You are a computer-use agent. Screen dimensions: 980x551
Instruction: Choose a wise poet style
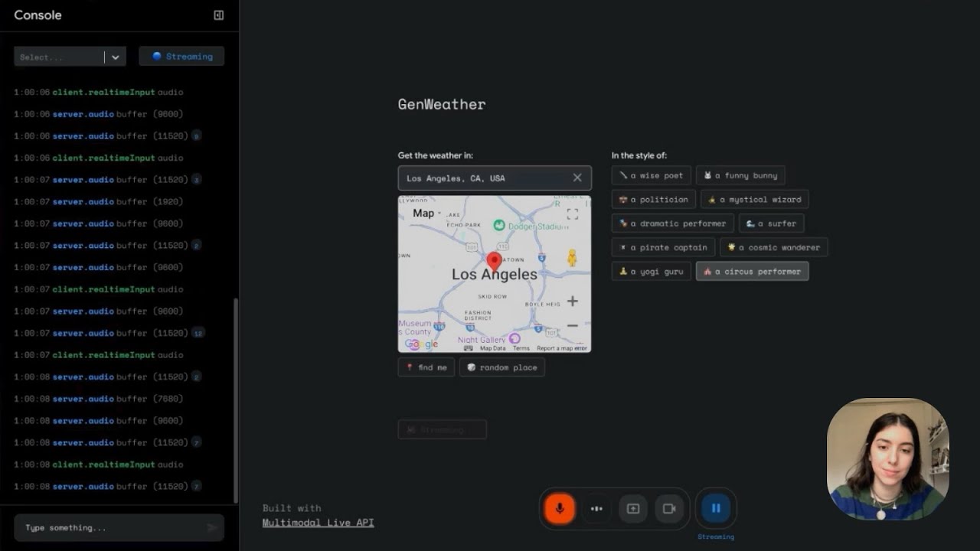pyautogui.click(x=652, y=175)
